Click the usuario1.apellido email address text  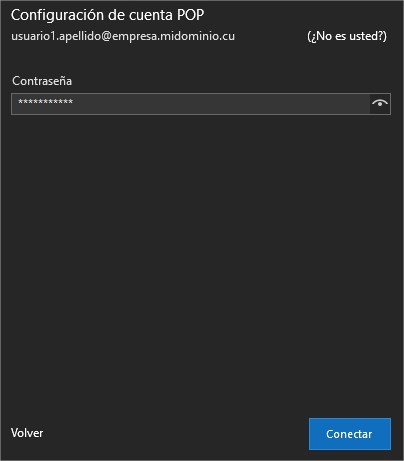tap(123, 36)
